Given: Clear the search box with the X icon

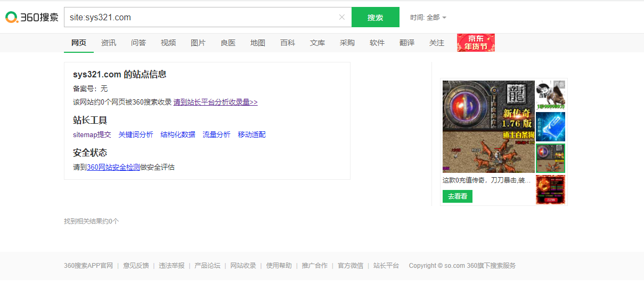Looking at the screenshot, I should click(342, 17).
